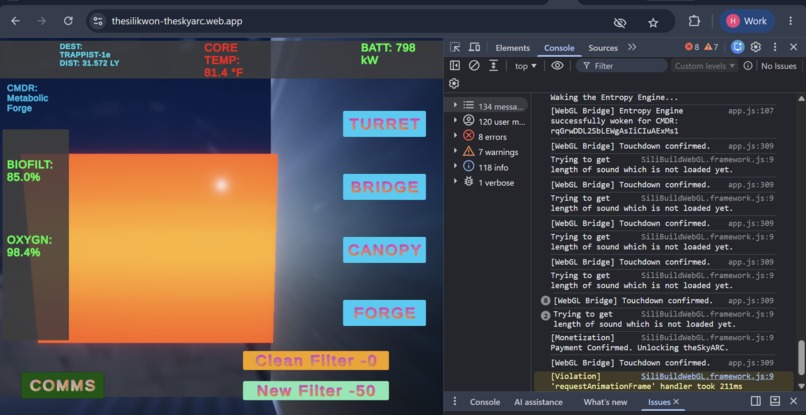Activate the inspect element picker icon
This screenshot has width=806, height=415.
click(x=455, y=47)
